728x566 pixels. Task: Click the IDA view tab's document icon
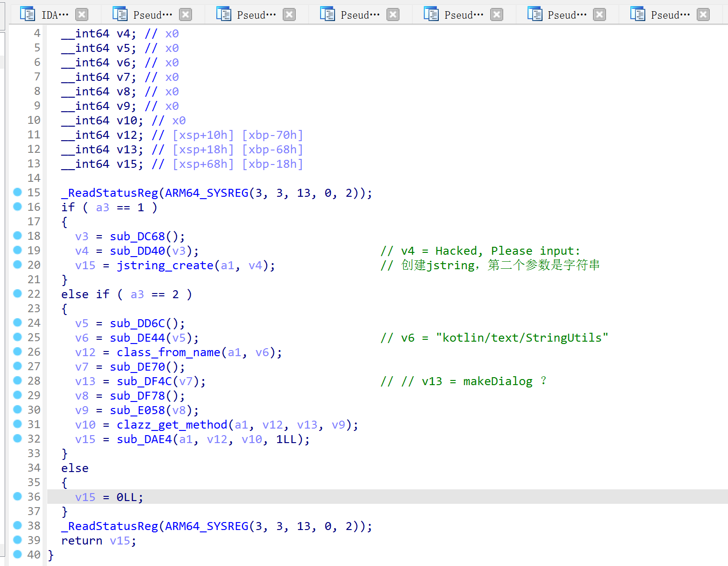tap(28, 14)
